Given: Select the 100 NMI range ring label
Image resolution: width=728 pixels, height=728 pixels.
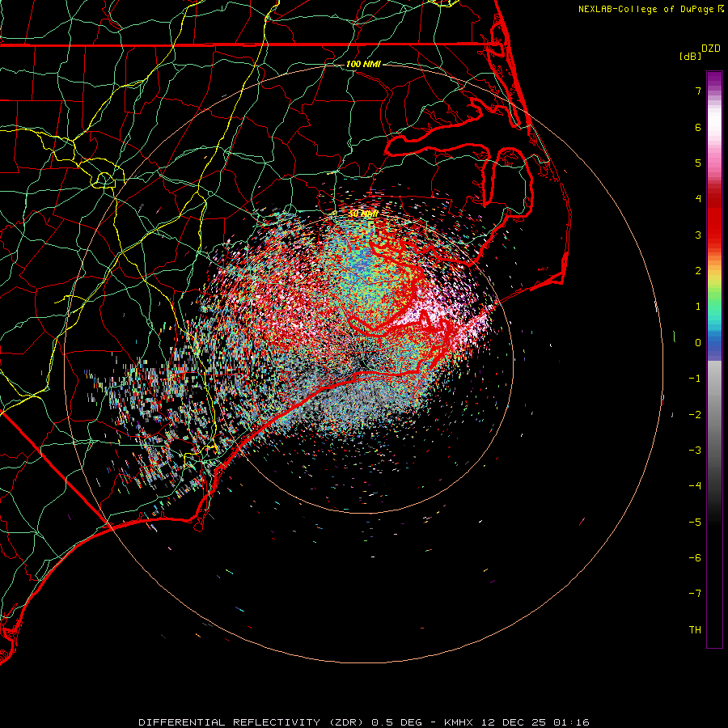Looking at the screenshot, I should (x=363, y=64).
